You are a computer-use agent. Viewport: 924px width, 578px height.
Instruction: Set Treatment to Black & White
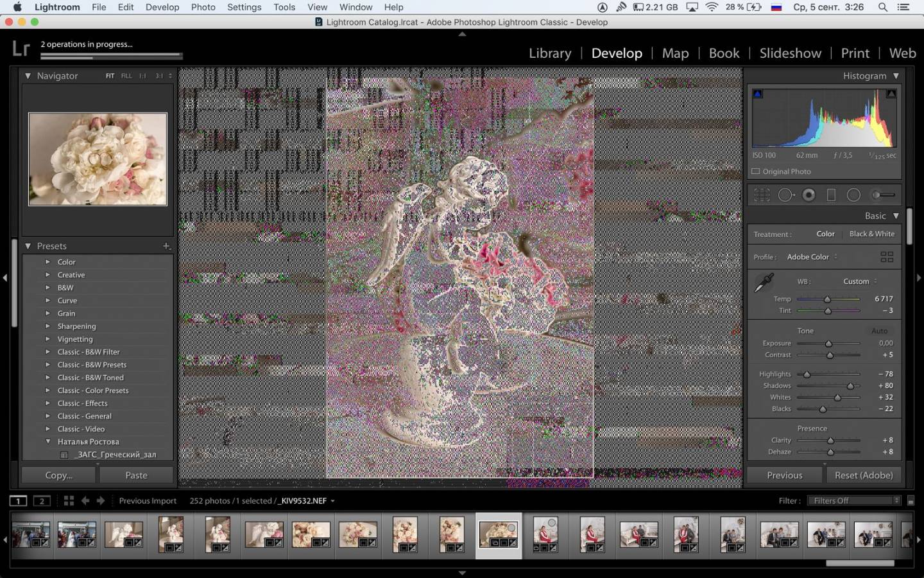871,234
